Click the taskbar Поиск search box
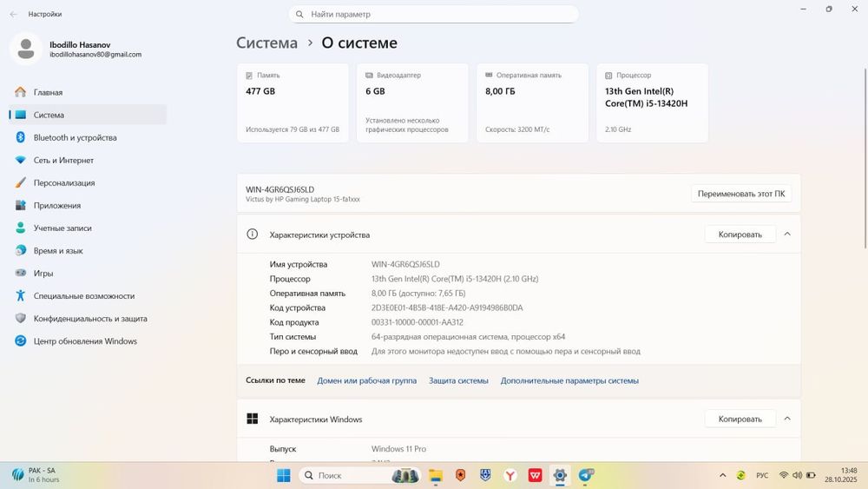This screenshot has height=489, width=868. 360,475
